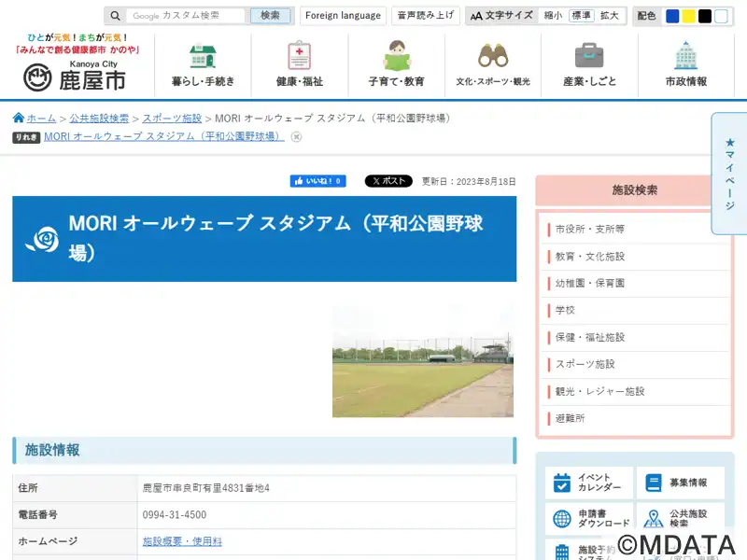The width and height of the screenshot is (747, 560).
Task: Click the 募集情報 book icon
Action: 654,483
